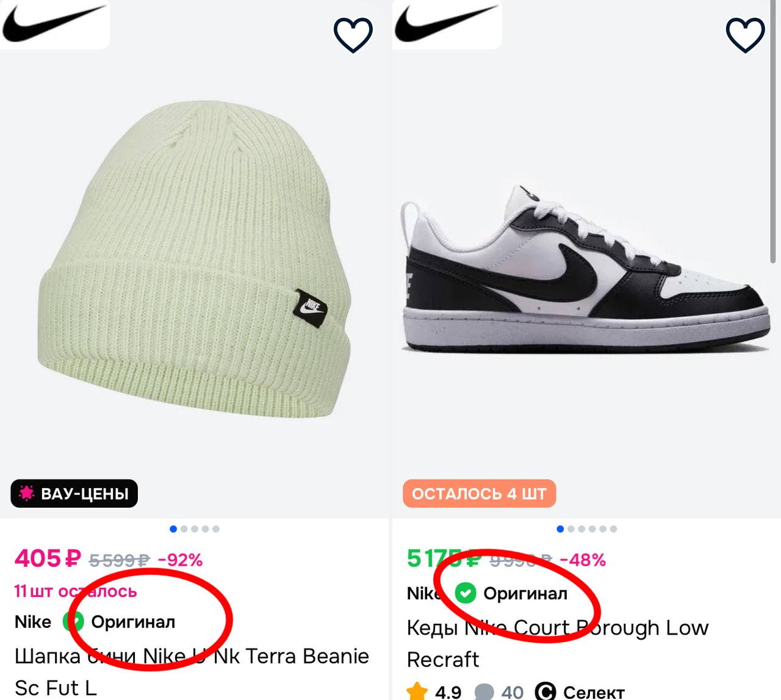781x700 pixels.
Task: Click the ОСТАЛОСЬ 4 ШТ badge
Action: click(x=479, y=494)
